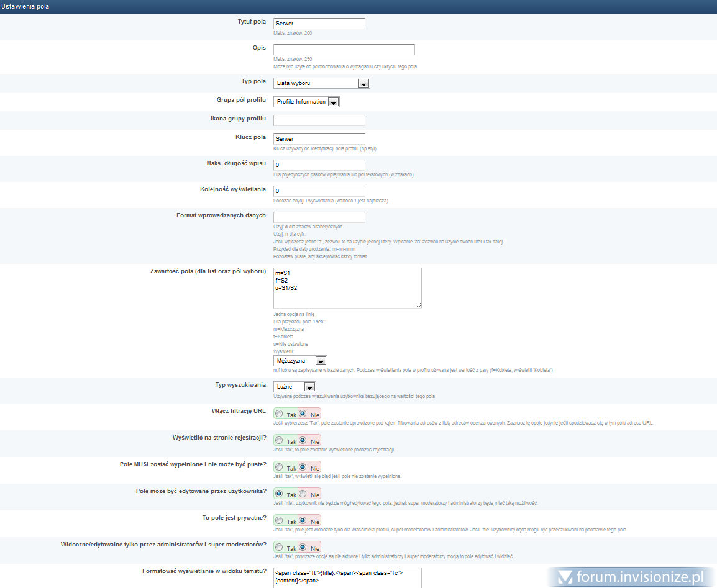Set 'Nie' for Pole może być edytowane

pos(303,494)
